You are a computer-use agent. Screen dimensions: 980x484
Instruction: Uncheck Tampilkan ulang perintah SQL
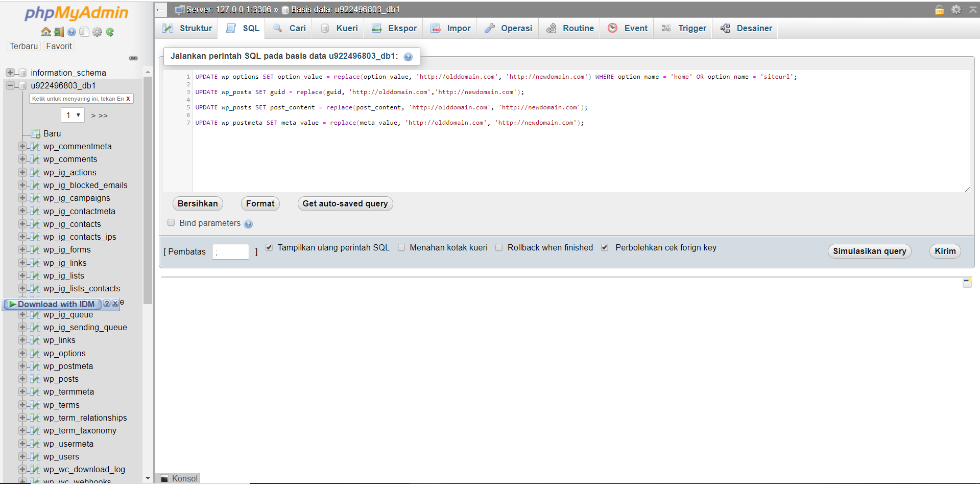(x=269, y=247)
